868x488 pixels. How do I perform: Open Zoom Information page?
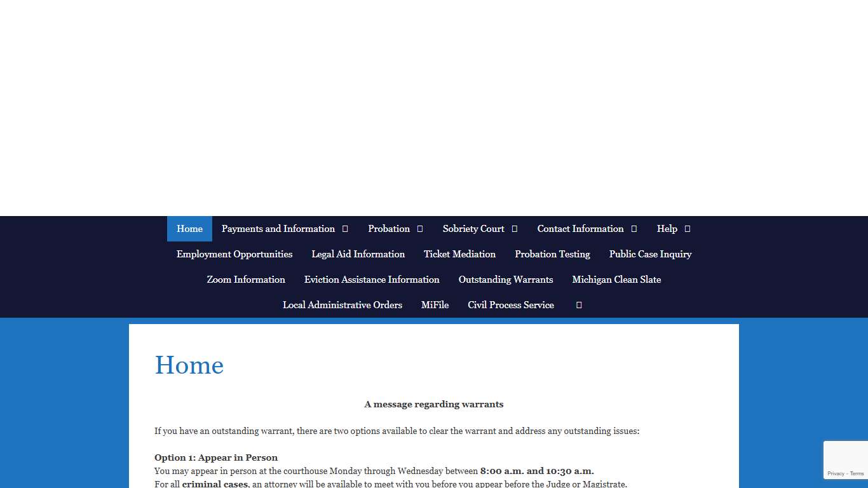pyautogui.click(x=246, y=280)
